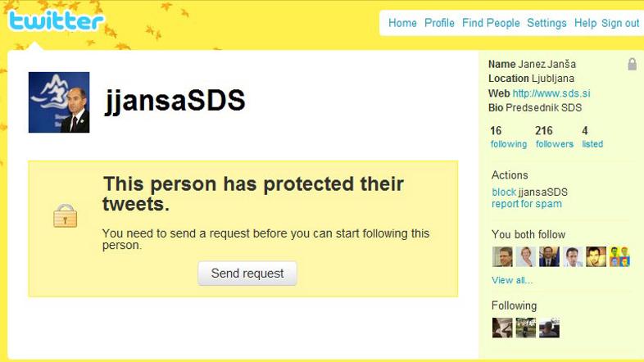Image resolution: width=644 pixels, height=362 pixels.
Task: Open Find People page
Action: click(491, 23)
